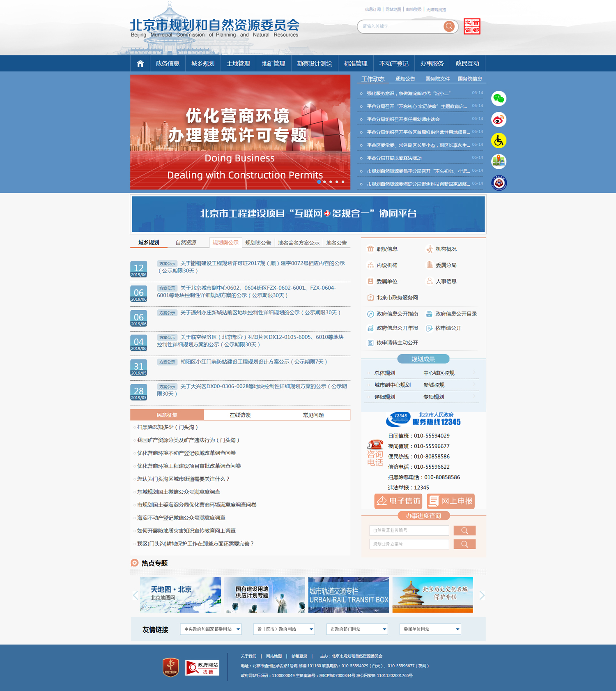
Task: Open 市政府部门网站 dropdown
Action: click(x=357, y=629)
